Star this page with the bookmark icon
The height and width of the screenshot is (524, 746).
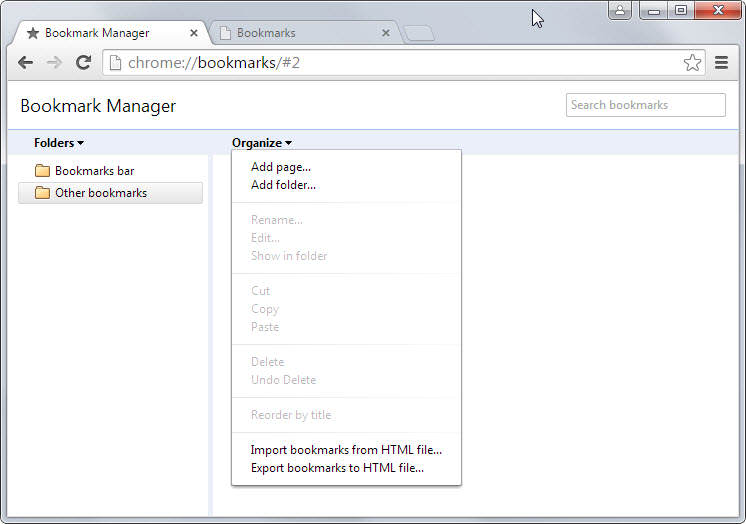click(692, 63)
